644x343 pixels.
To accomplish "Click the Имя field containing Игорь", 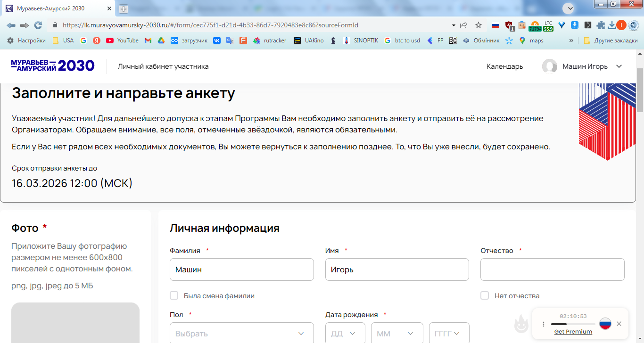I will pos(397,269).
